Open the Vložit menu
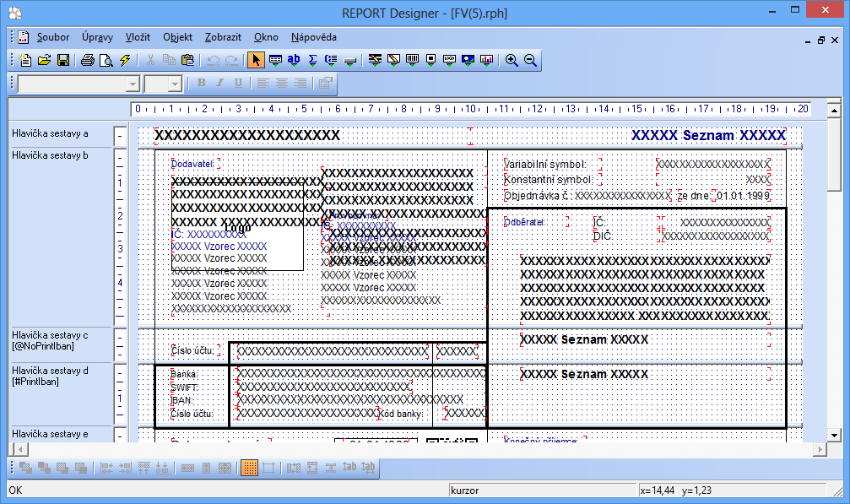 click(x=138, y=37)
